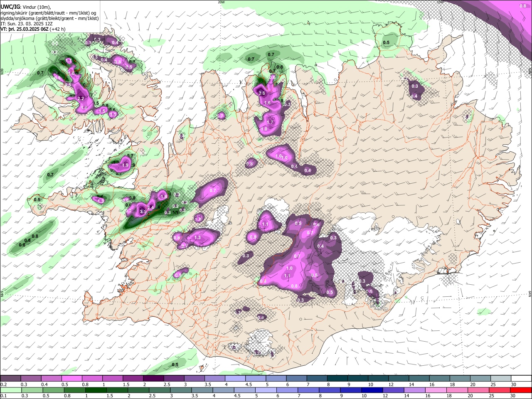Click the '64N' latitude label on the right edge
The image size is (532, 399).
pyautogui.click(x=530, y=293)
